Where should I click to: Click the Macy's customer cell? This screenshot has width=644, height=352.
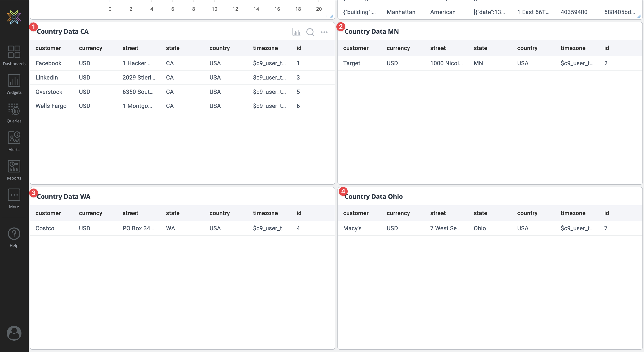(352, 228)
